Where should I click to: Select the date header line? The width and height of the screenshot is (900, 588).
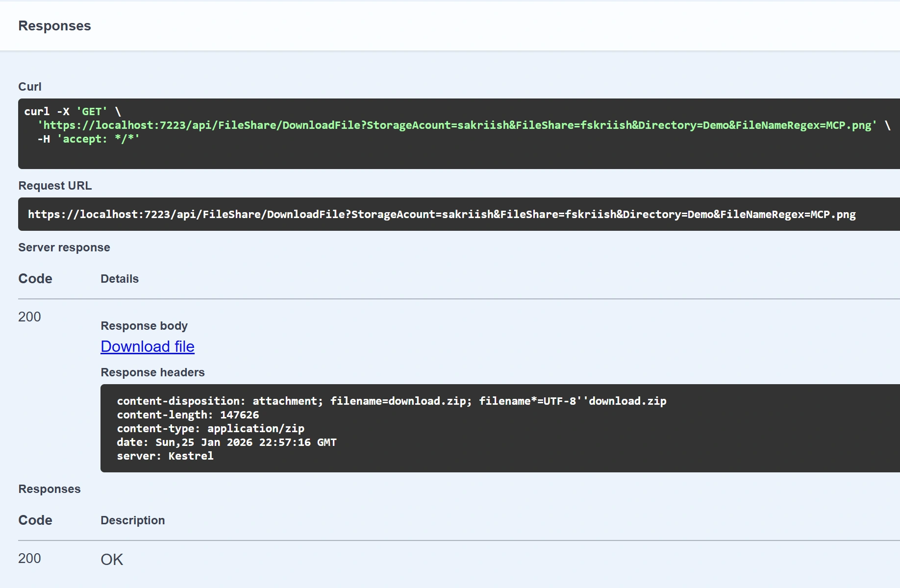[226, 442]
